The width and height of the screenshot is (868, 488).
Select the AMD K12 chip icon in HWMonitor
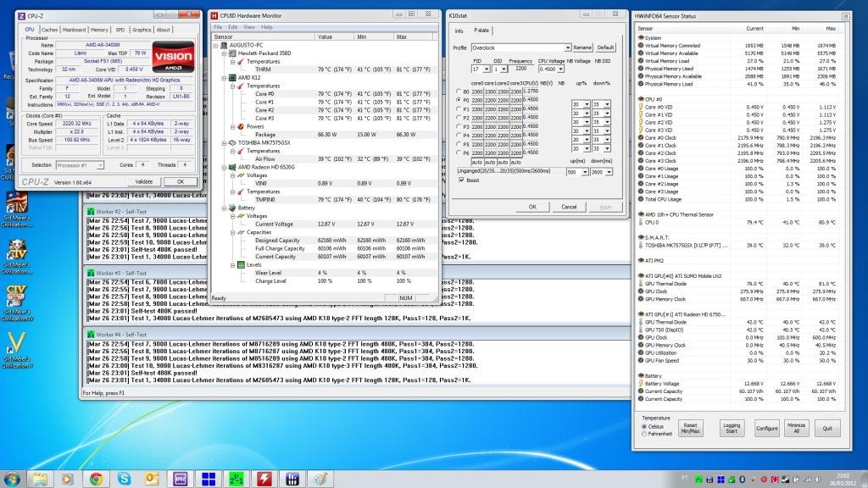point(232,77)
